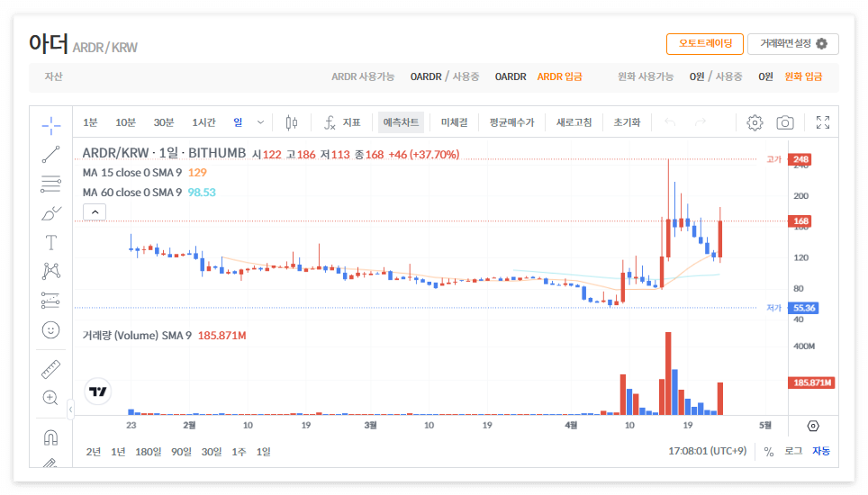The width and height of the screenshot is (868, 495).
Task: Open 거래화면 설정 settings
Action: point(792,44)
